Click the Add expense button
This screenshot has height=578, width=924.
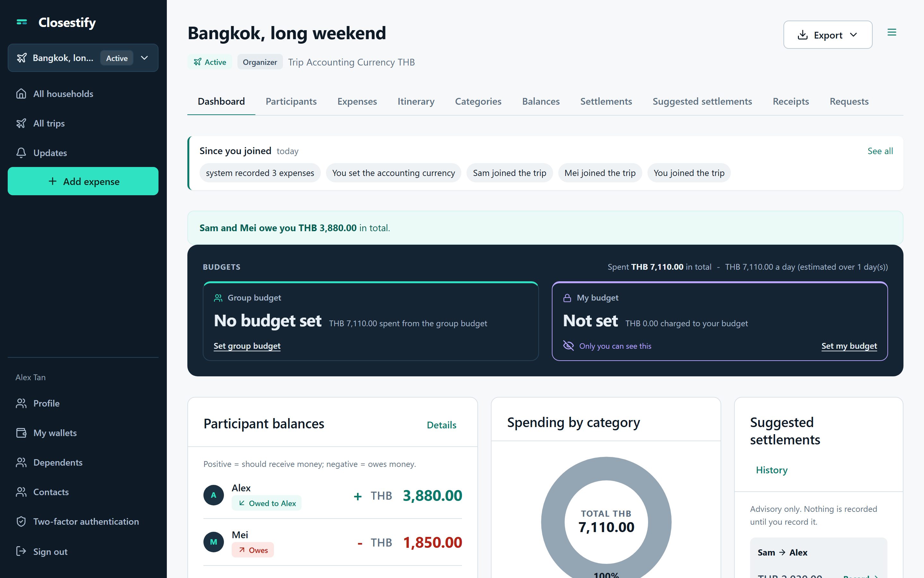83,181
